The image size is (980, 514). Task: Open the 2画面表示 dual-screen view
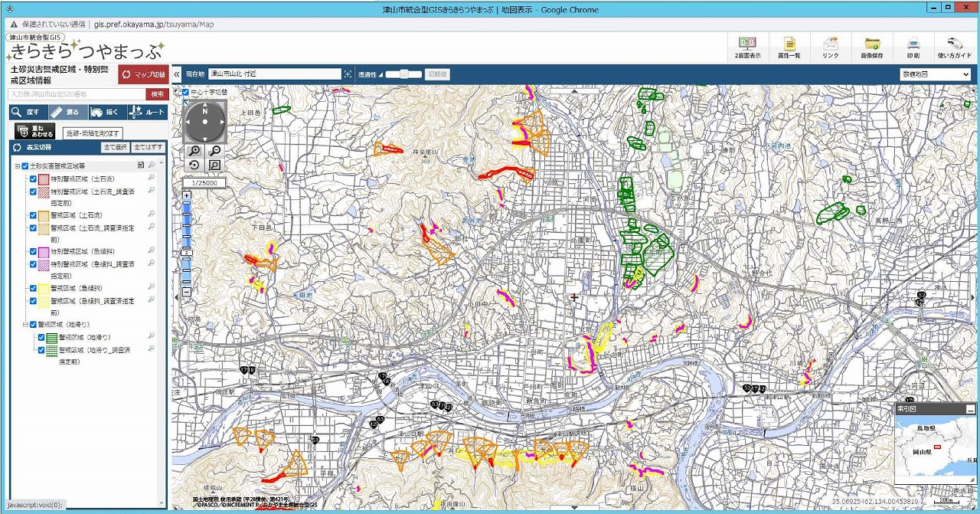747,47
